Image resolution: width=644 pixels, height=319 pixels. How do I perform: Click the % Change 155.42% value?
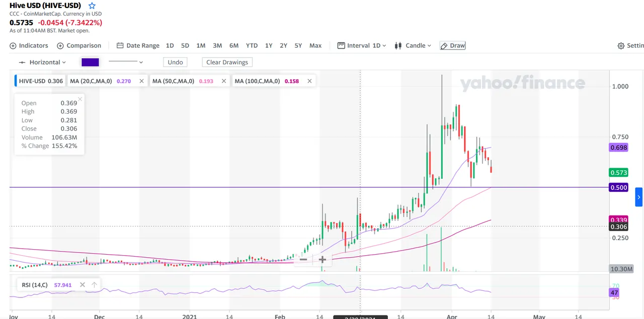(64, 146)
